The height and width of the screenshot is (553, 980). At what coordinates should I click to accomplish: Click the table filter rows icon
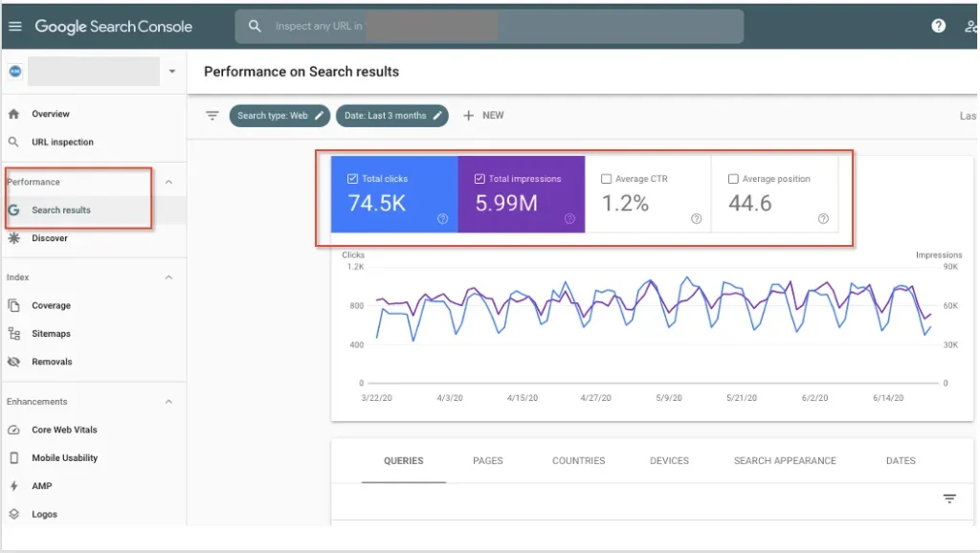pos(949,498)
